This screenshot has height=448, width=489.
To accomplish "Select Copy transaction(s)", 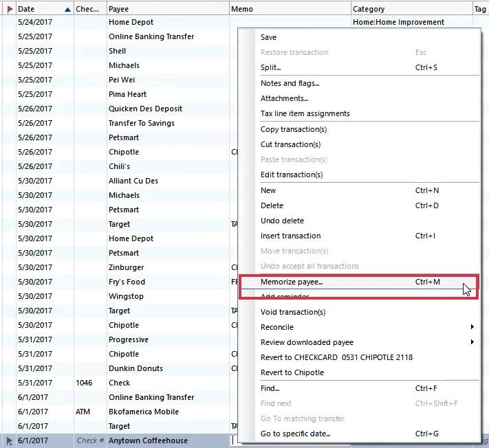I will pos(293,129).
